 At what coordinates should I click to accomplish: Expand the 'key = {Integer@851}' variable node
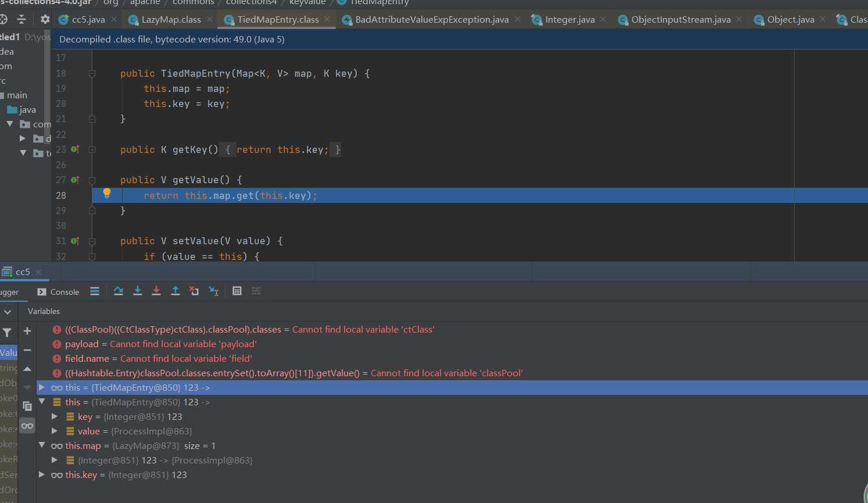click(x=55, y=416)
